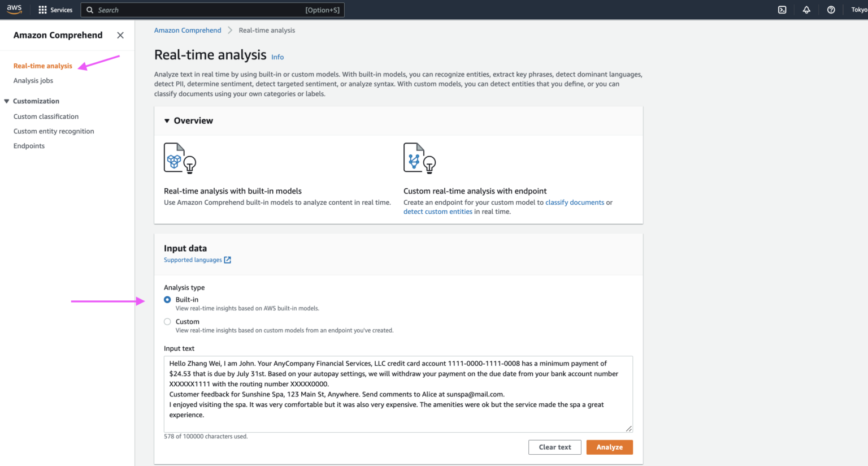Screen dimensions: 868x466
Task: Select the Built-in analysis type
Action: tap(167, 299)
